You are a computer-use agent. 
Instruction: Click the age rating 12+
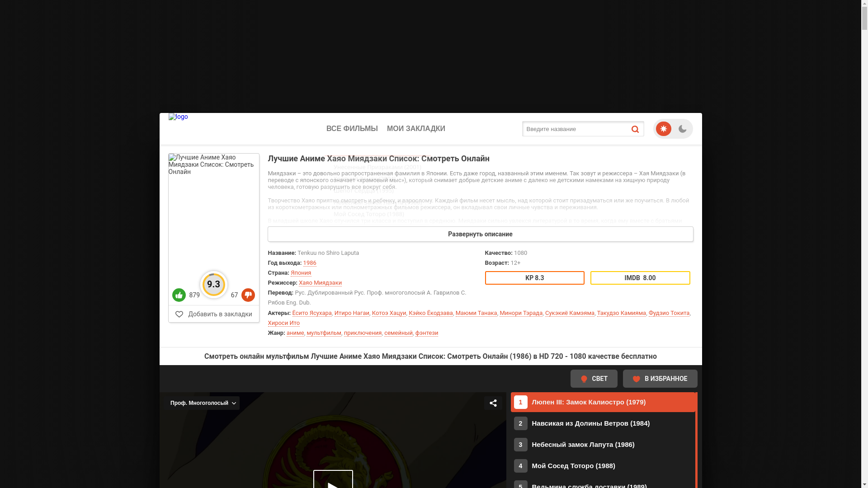515,263
